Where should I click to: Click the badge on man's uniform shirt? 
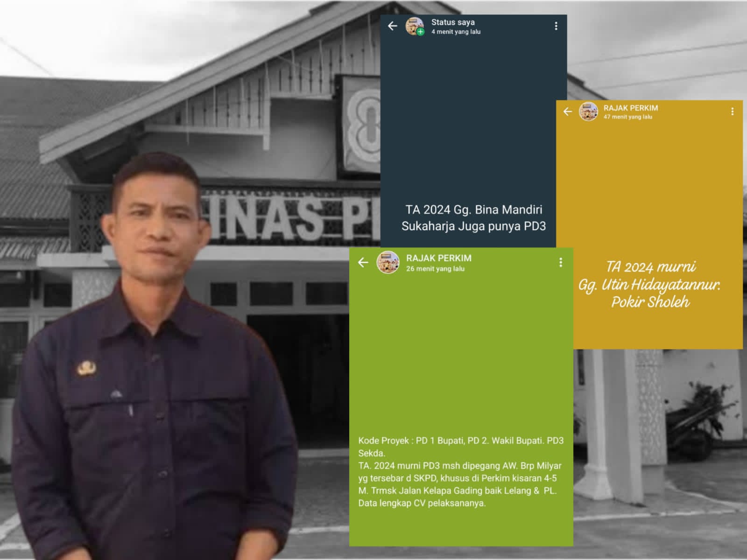pos(86,369)
